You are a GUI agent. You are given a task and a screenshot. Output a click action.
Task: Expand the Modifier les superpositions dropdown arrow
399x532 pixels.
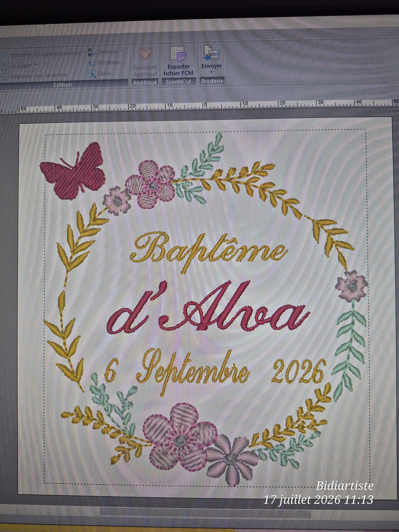pyautogui.click(x=84, y=52)
